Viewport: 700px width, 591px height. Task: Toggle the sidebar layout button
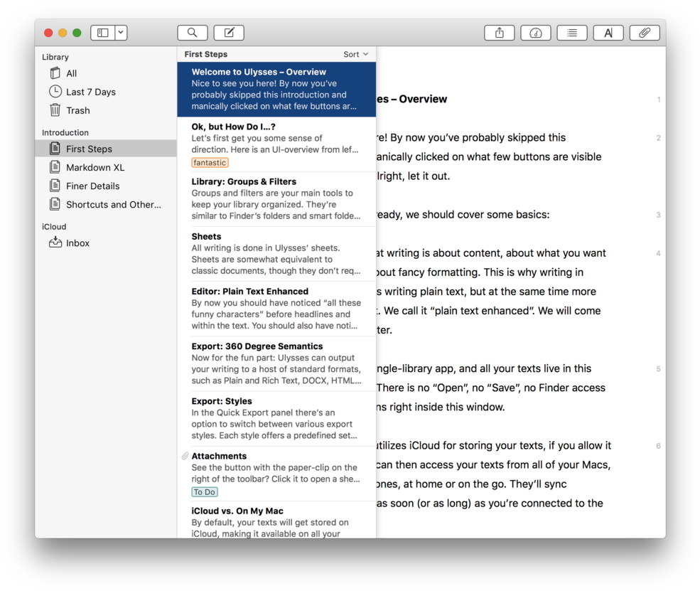[102, 33]
